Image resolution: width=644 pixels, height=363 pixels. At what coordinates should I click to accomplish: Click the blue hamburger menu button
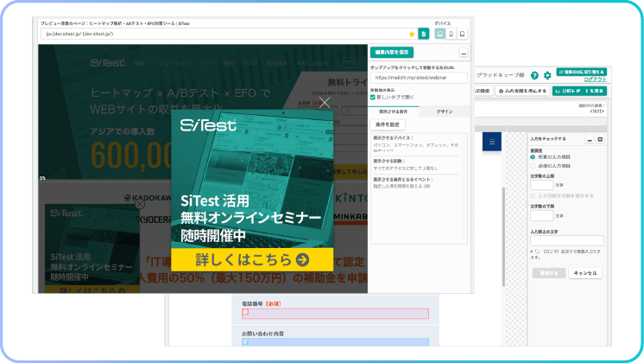coord(492,142)
